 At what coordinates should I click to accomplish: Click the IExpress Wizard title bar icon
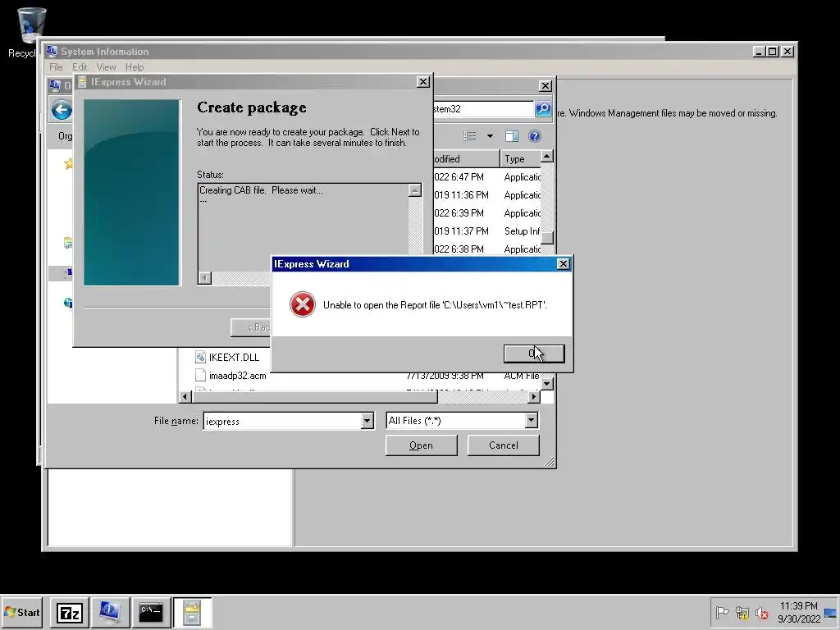(x=82, y=82)
